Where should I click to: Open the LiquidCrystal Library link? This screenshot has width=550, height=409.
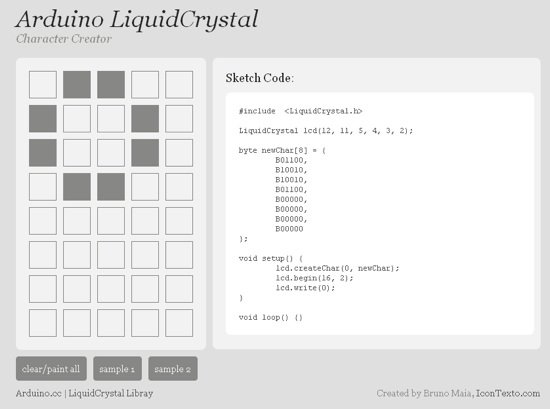click(x=111, y=394)
